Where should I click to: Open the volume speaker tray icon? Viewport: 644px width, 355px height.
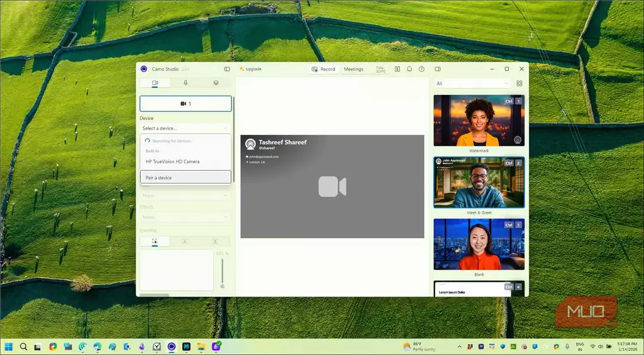click(x=601, y=347)
